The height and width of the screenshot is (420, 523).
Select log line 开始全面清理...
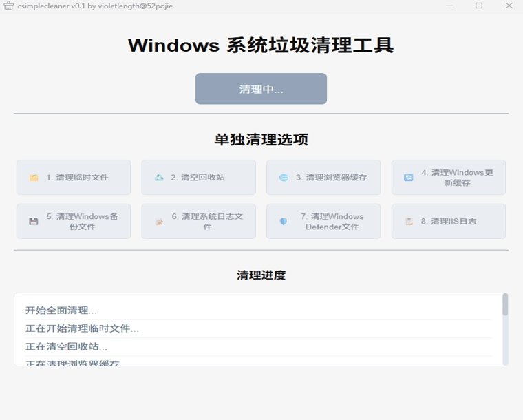(61, 311)
